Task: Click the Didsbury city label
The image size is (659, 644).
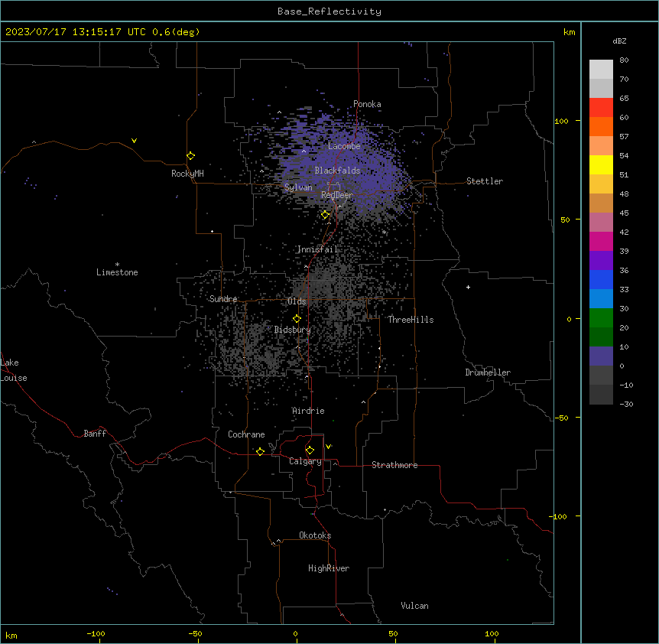Action: pos(293,330)
